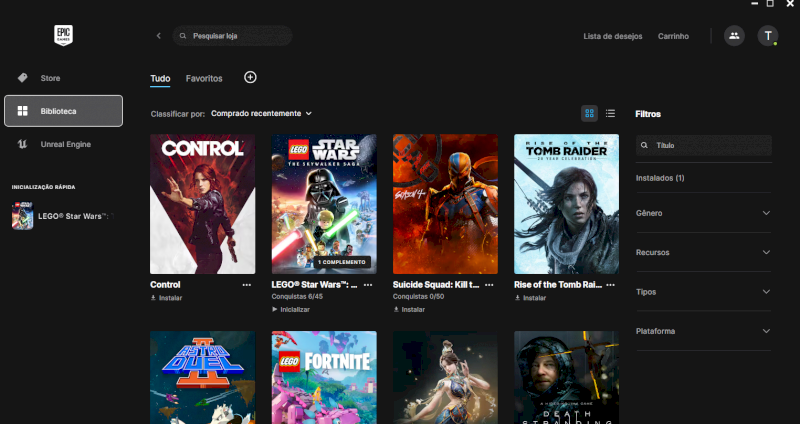Open three-dot menu for Rise of Tomb Raider
The height and width of the screenshot is (424, 800).
611,285
